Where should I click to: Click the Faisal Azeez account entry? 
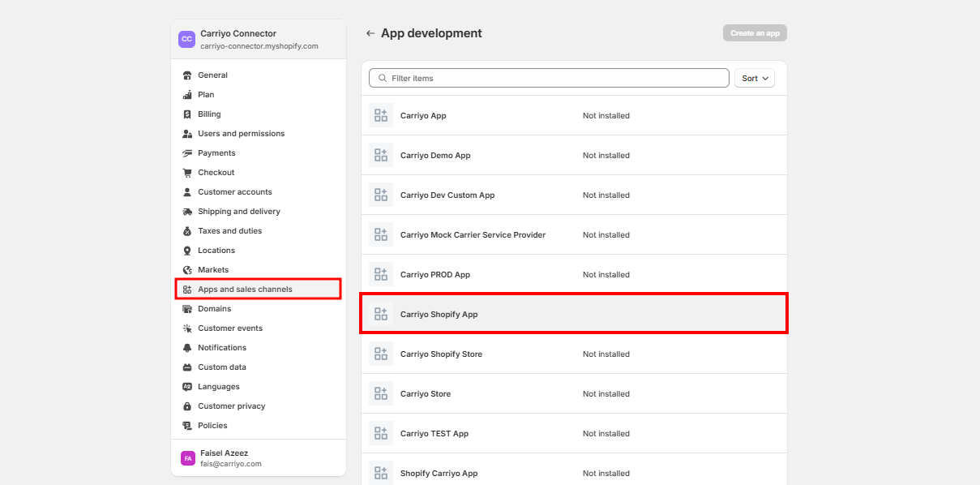(259, 458)
